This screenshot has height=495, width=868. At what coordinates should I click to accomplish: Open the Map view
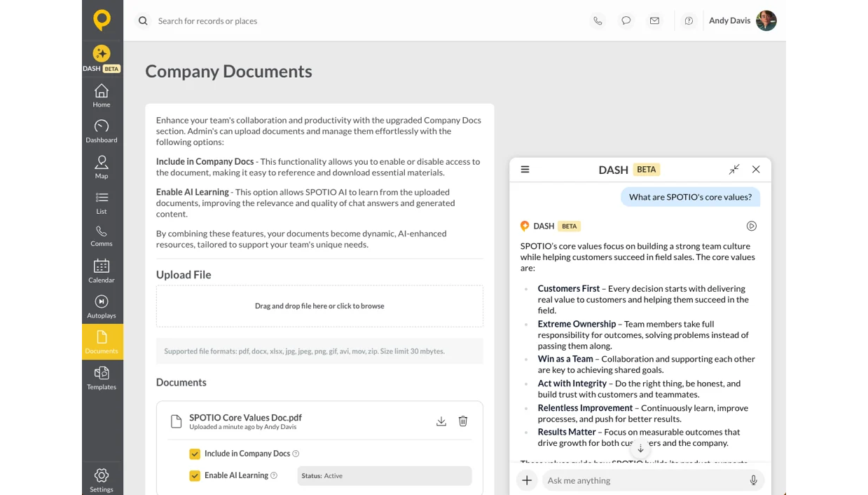(102, 167)
